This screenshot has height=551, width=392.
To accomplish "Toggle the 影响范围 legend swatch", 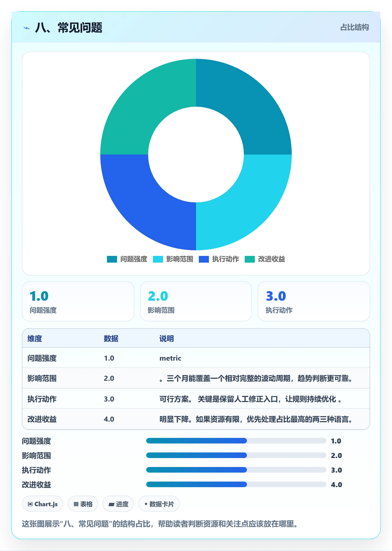I will pos(158,259).
